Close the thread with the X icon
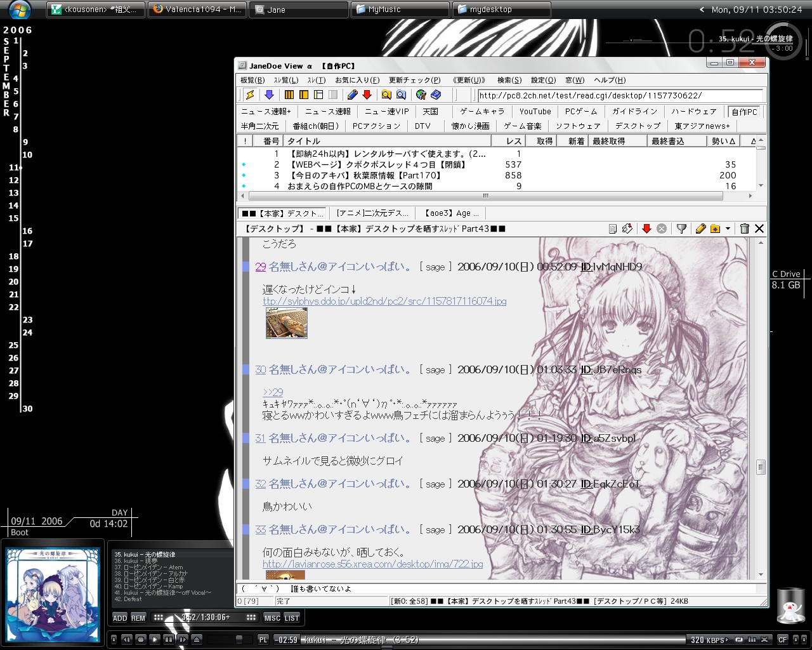 (x=759, y=229)
